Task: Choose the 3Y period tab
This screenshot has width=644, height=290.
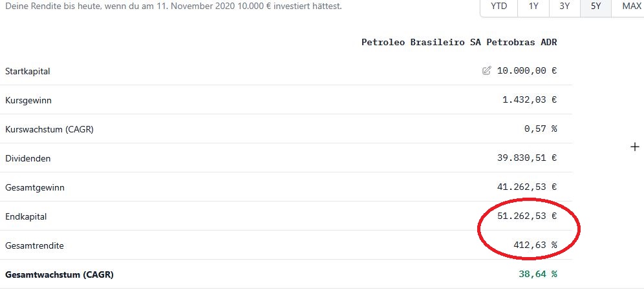Action: tap(564, 6)
